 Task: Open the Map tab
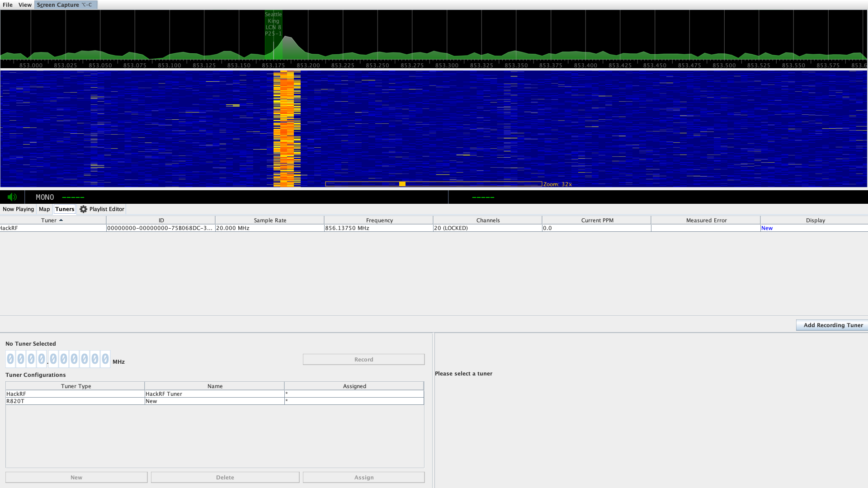pos(44,209)
